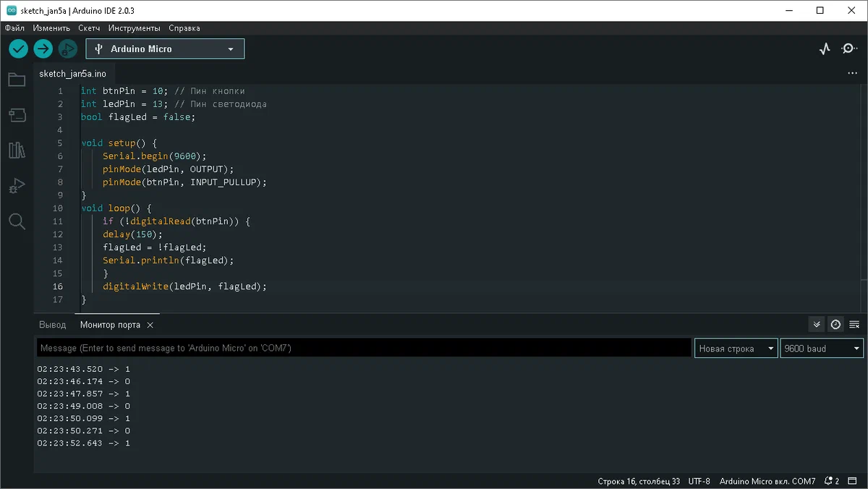Click the pinMode(btnPin, INPUT_PULLUP) line
Viewport: 868px width, 489px height.
[185, 182]
